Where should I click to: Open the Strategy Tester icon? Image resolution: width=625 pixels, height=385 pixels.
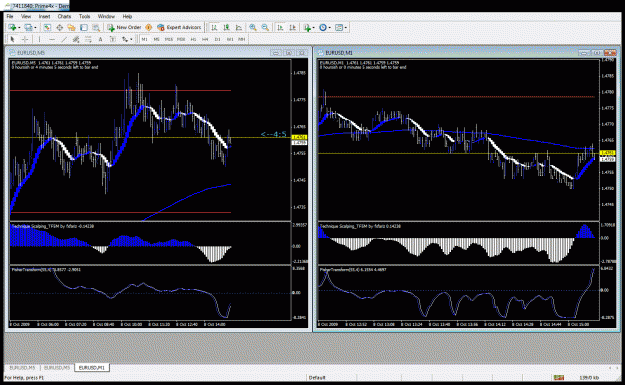pos(96,28)
